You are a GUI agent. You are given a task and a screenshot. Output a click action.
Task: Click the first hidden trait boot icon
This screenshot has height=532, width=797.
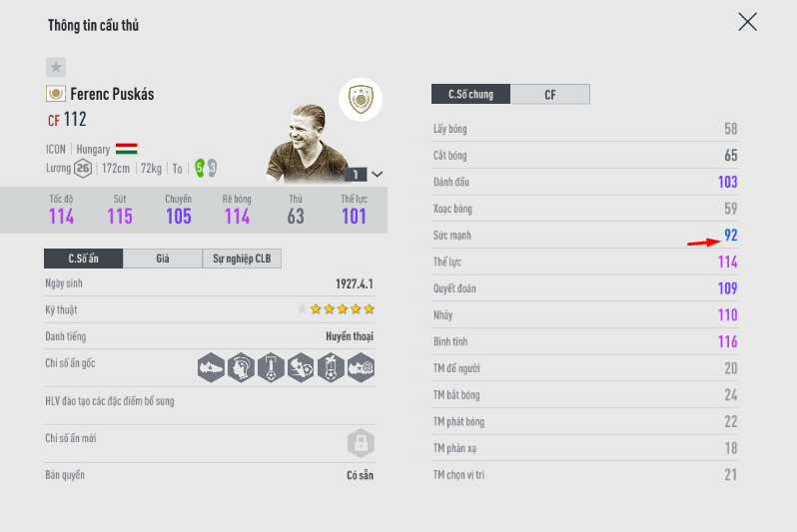click(211, 367)
